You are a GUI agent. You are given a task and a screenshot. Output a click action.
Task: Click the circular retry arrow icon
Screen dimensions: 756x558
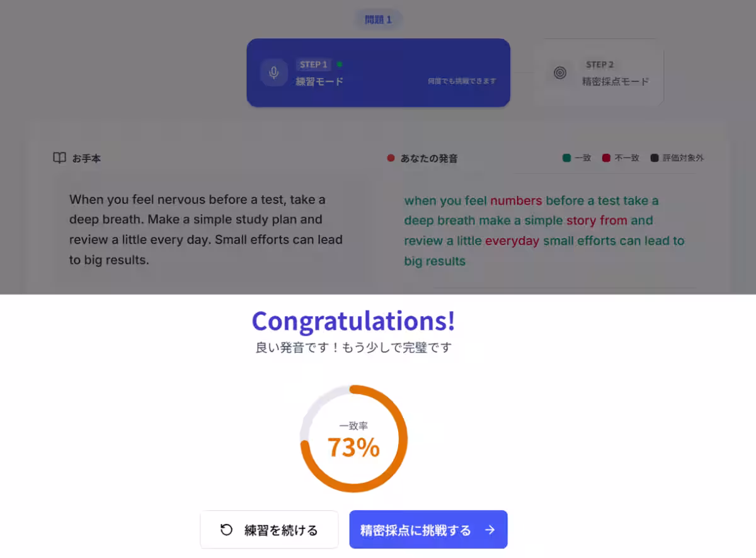pos(226,530)
